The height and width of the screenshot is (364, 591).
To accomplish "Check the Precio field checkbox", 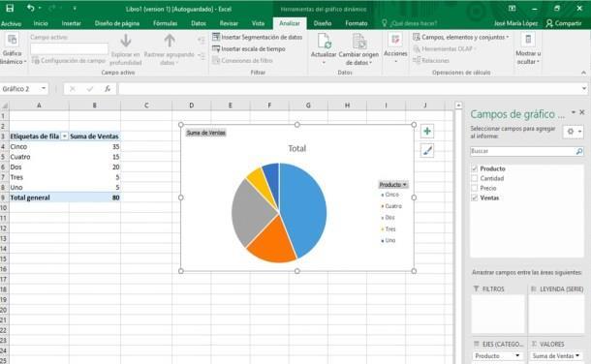I will point(475,188).
